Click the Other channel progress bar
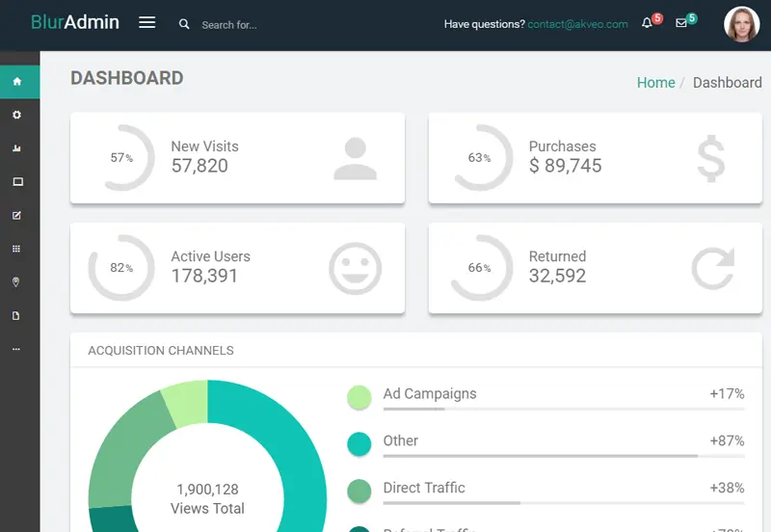The width and height of the screenshot is (771, 532). pos(564,456)
